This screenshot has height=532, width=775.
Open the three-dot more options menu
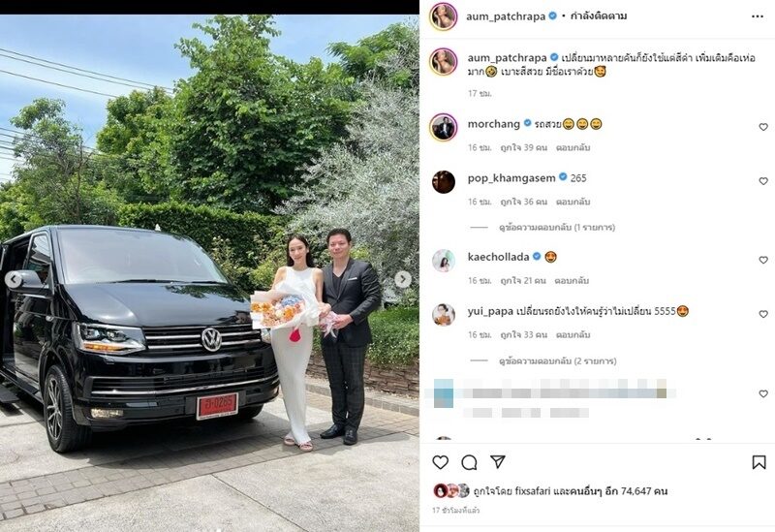pyautogui.click(x=758, y=16)
